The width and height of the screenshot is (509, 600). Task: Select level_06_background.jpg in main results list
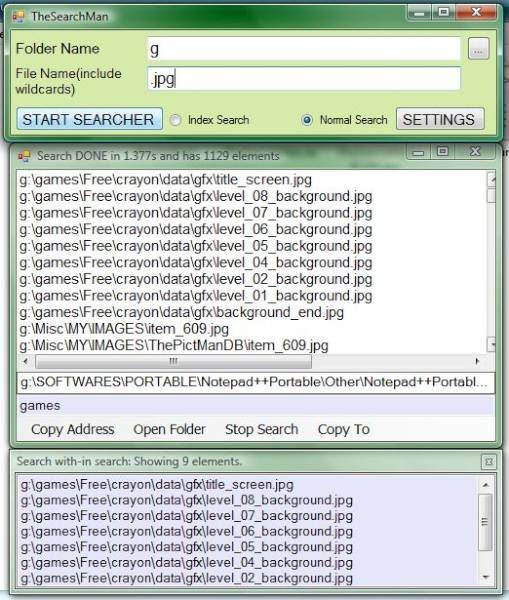(x=196, y=229)
